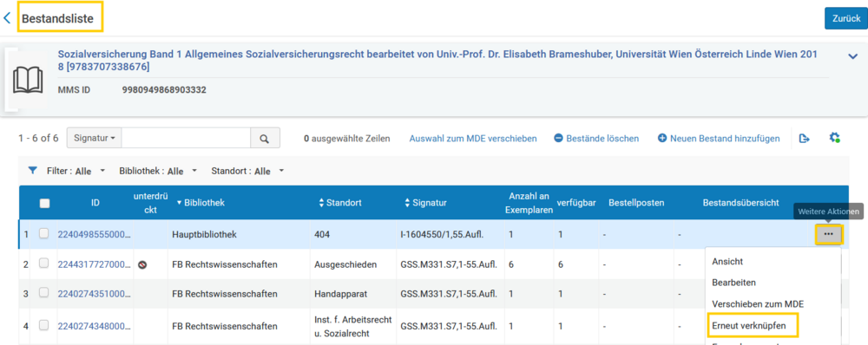868x345 pixels.
Task: Choose Bearbeiten in the actions menu
Action: point(734,282)
